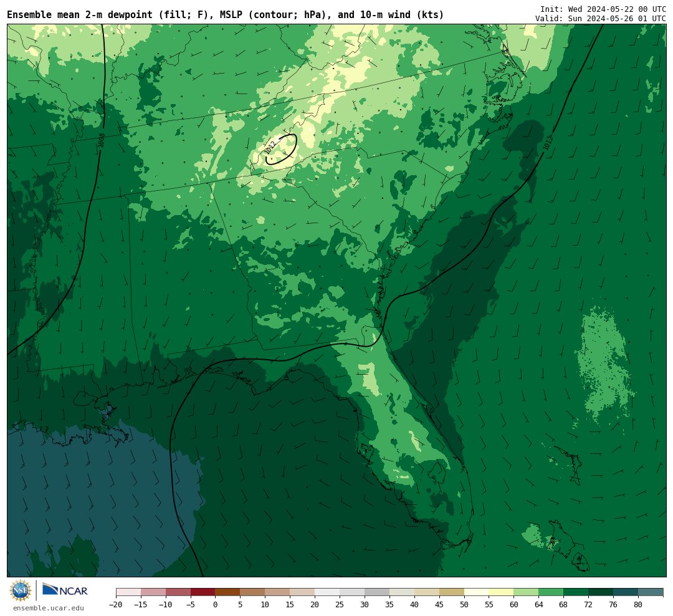Click the -20 colorbar tick label
The height and width of the screenshot is (616, 673).
pyautogui.click(x=116, y=605)
